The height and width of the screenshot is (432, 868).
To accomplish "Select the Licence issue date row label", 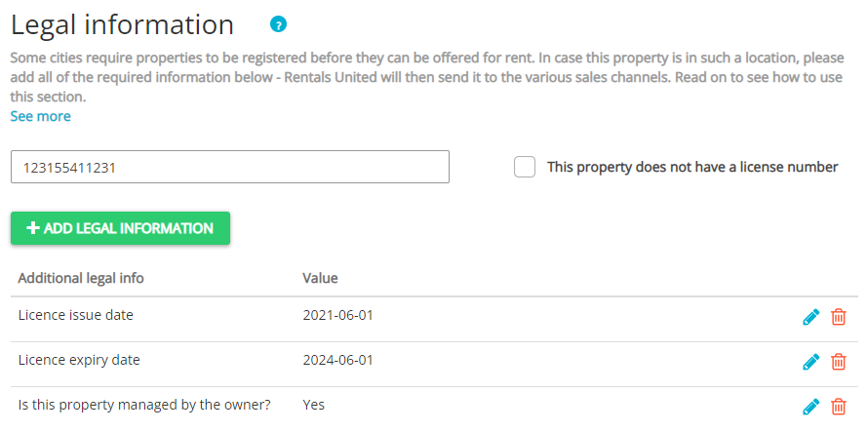I will pyautogui.click(x=75, y=315).
